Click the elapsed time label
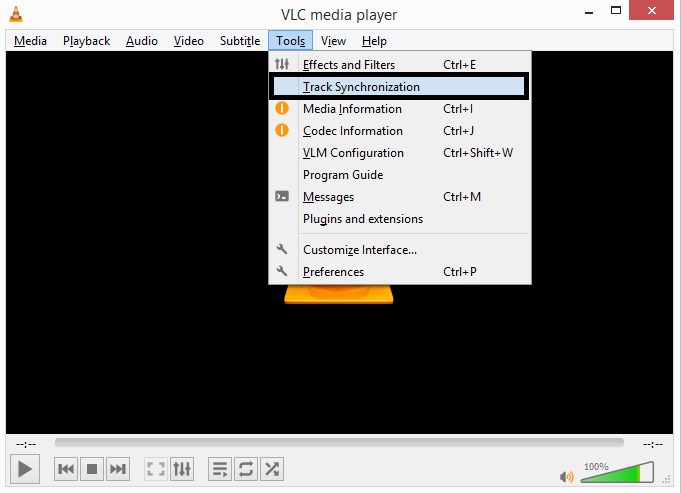This screenshot has height=493, width=681. 26,444
